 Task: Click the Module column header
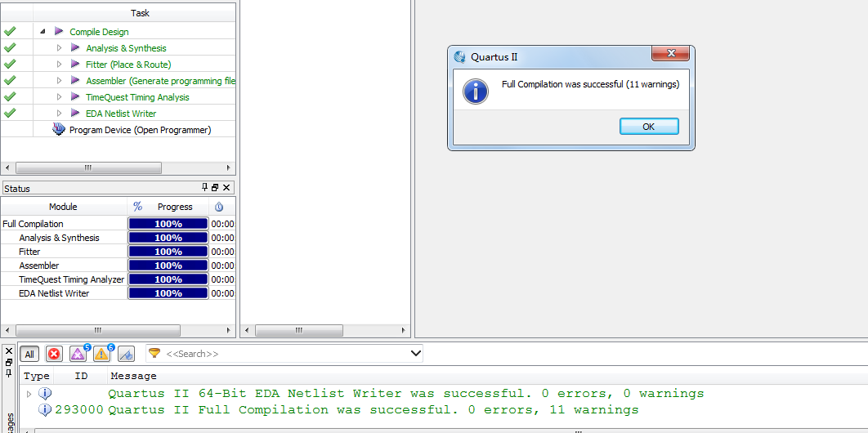click(x=63, y=207)
